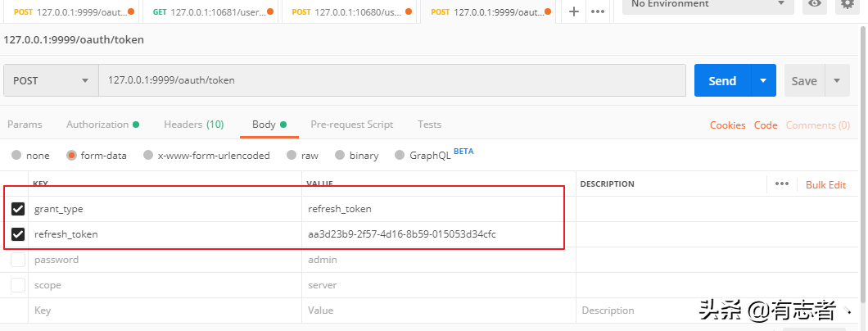Switch to the POST 127.0.0.1:10680/us tab
The image size is (868, 331).
(x=348, y=11)
